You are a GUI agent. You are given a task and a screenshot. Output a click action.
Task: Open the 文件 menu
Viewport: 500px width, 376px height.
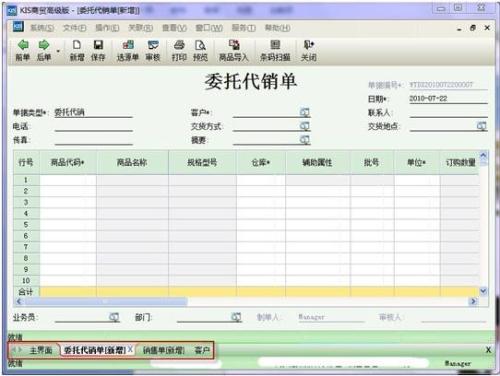(75, 28)
